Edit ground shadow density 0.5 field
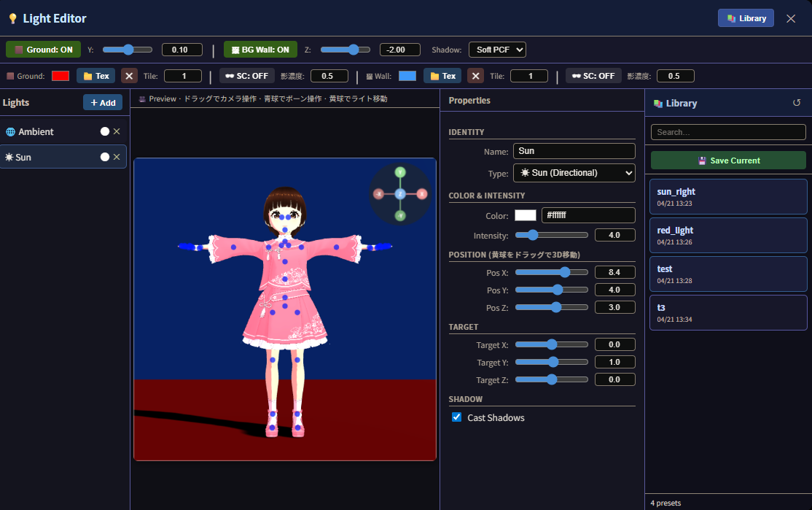Viewport: 812px width, 510px height. coord(329,76)
